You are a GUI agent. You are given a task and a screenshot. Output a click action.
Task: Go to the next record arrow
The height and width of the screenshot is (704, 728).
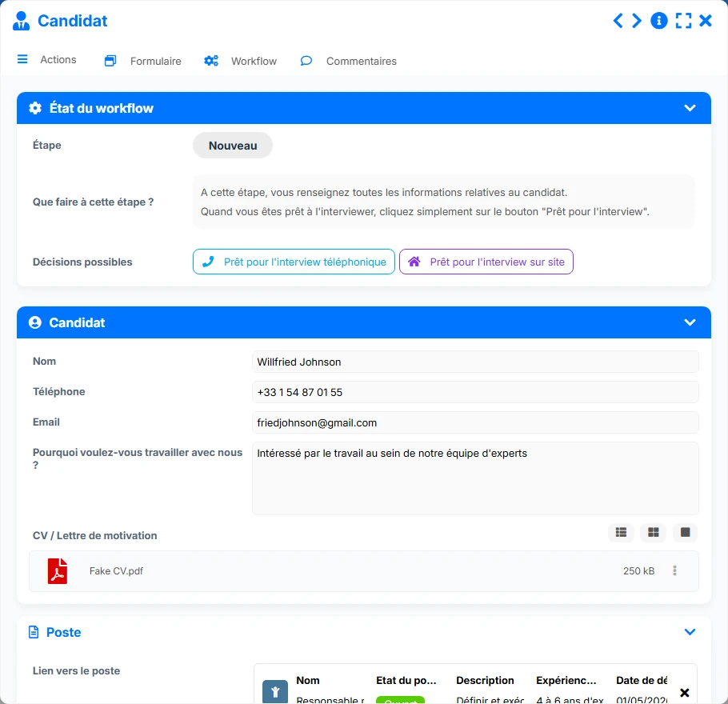(637, 21)
